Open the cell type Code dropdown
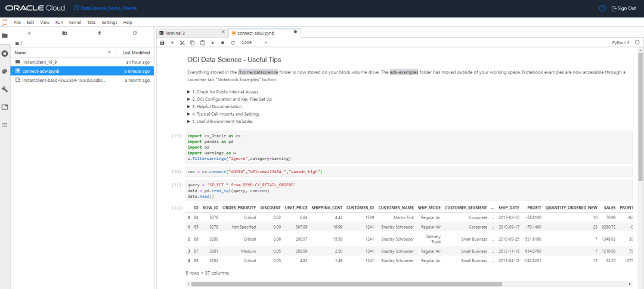Viewport: 644px width, 289px height. click(x=254, y=42)
